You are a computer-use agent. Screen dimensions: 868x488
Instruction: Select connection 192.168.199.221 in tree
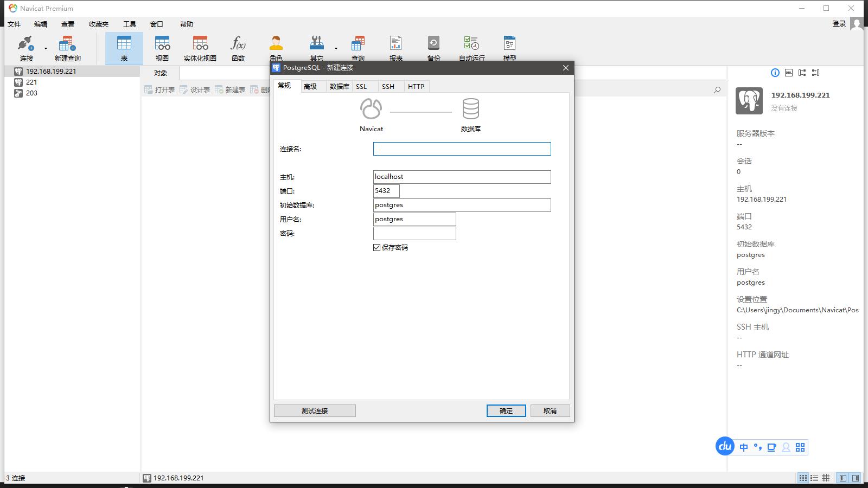[x=72, y=71]
